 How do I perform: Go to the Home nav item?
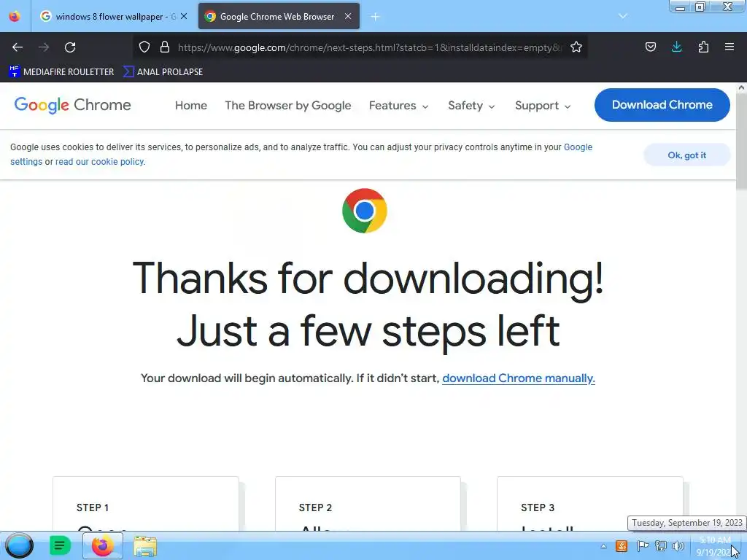coord(191,105)
